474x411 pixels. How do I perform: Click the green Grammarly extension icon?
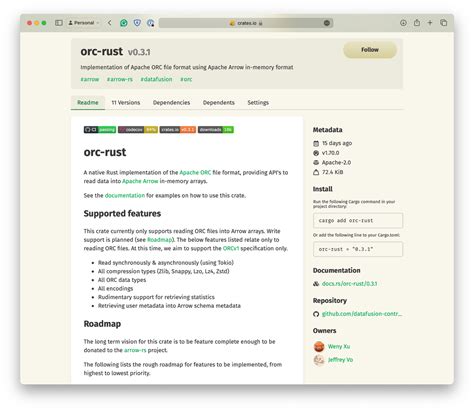[124, 23]
